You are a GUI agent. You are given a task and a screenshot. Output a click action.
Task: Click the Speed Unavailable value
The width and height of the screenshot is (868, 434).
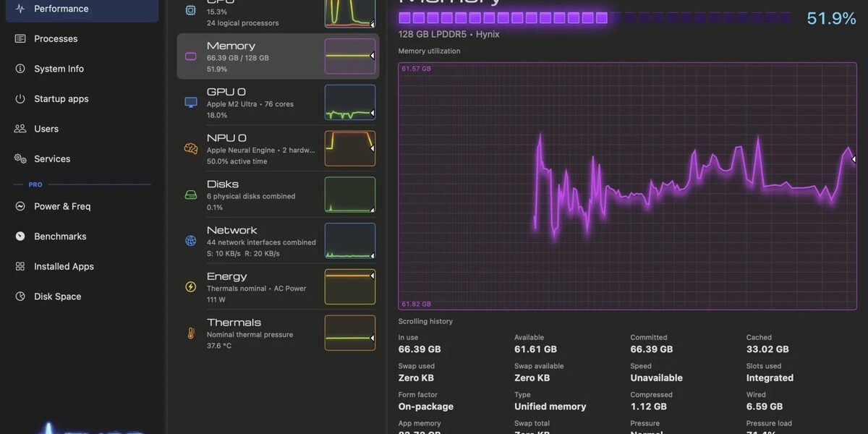(657, 378)
